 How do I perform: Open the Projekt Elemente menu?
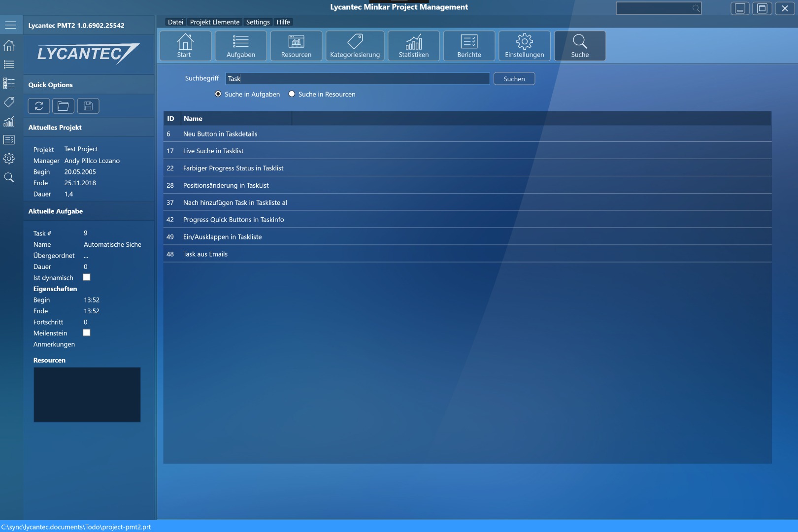pos(215,22)
